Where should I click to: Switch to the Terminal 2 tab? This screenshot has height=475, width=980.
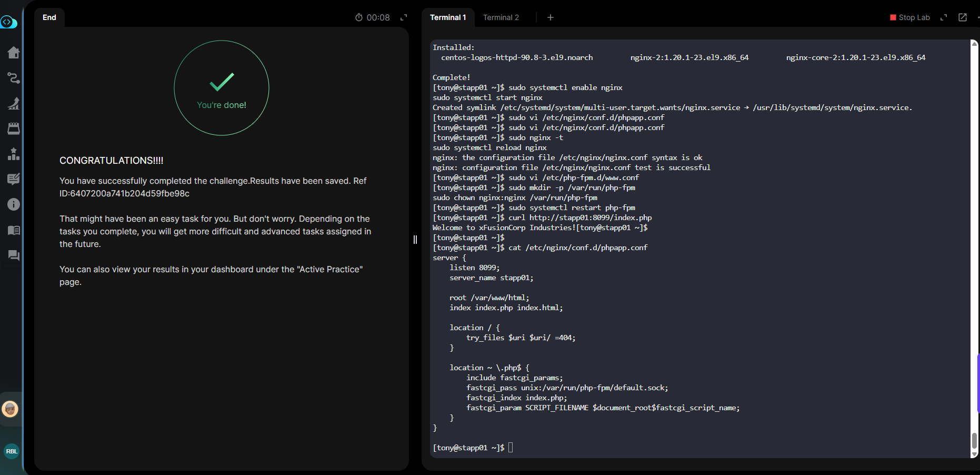pos(501,17)
